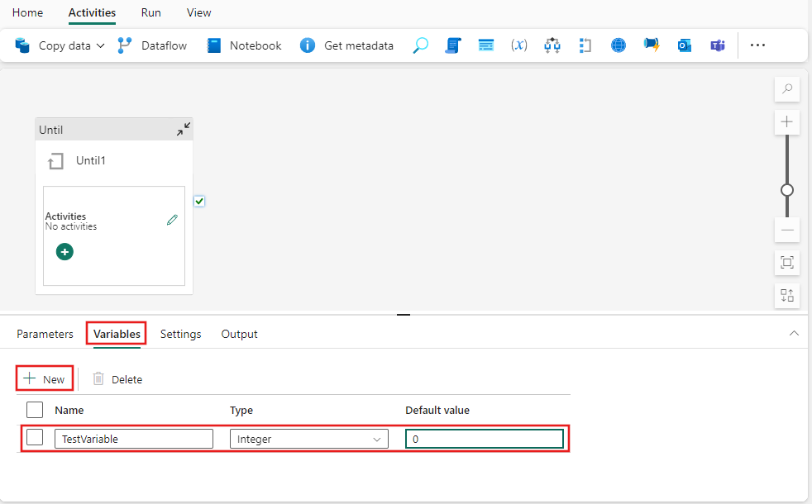Collapse the bottom properties panel chevron
The image size is (812, 504).
point(794,333)
